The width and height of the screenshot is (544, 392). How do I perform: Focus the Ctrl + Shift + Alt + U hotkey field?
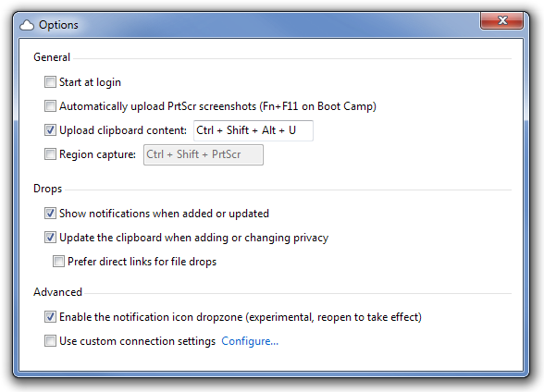pos(253,130)
